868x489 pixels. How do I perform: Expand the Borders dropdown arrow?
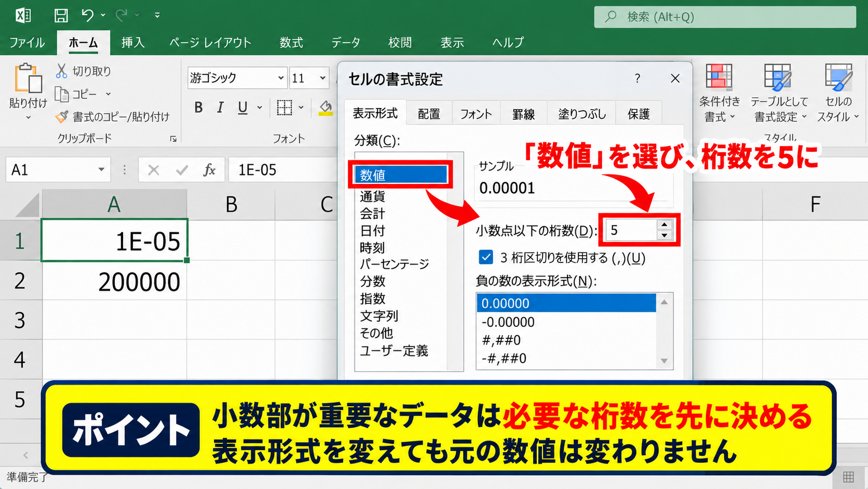tap(301, 108)
